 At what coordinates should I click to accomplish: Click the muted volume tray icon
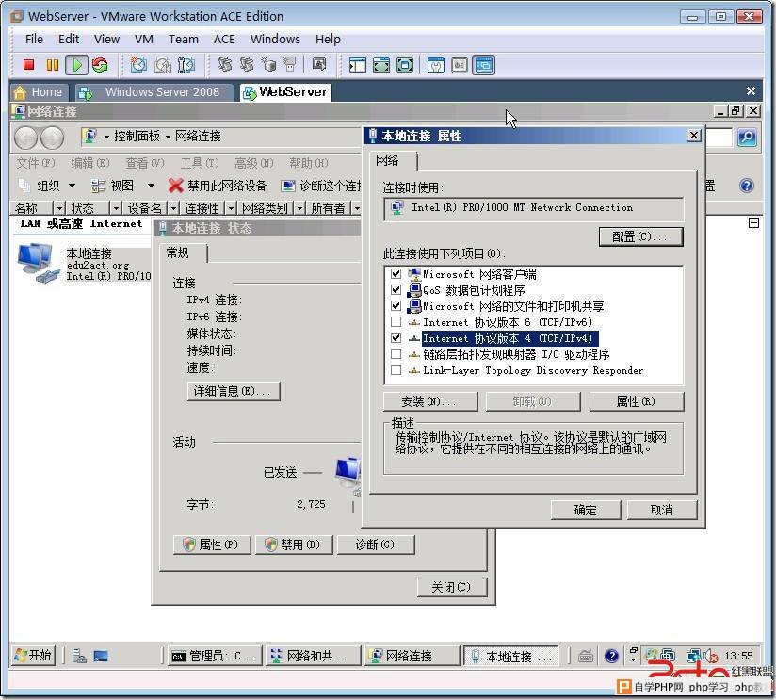[x=710, y=656]
